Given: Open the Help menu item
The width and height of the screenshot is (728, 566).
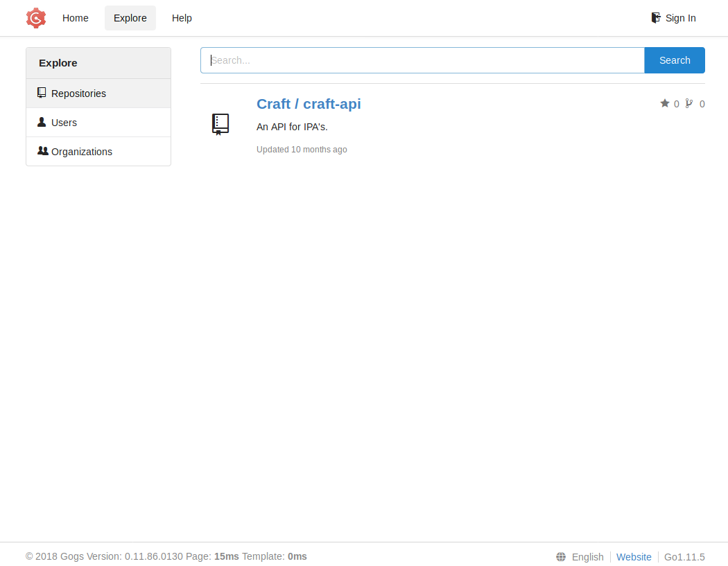Looking at the screenshot, I should tap(182, 18).
